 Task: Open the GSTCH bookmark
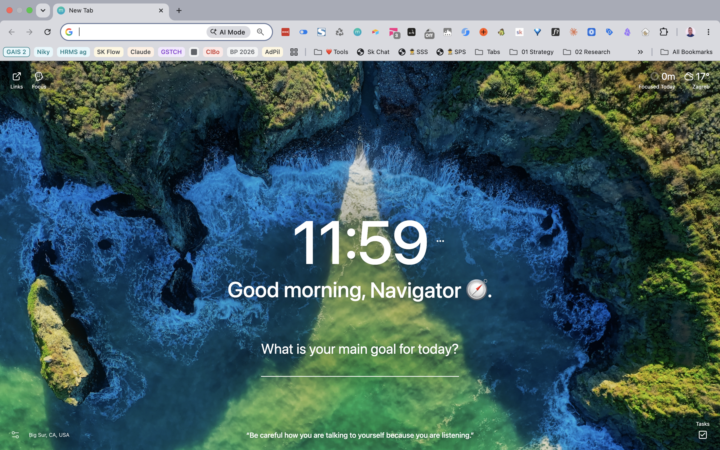pos(171,52)
